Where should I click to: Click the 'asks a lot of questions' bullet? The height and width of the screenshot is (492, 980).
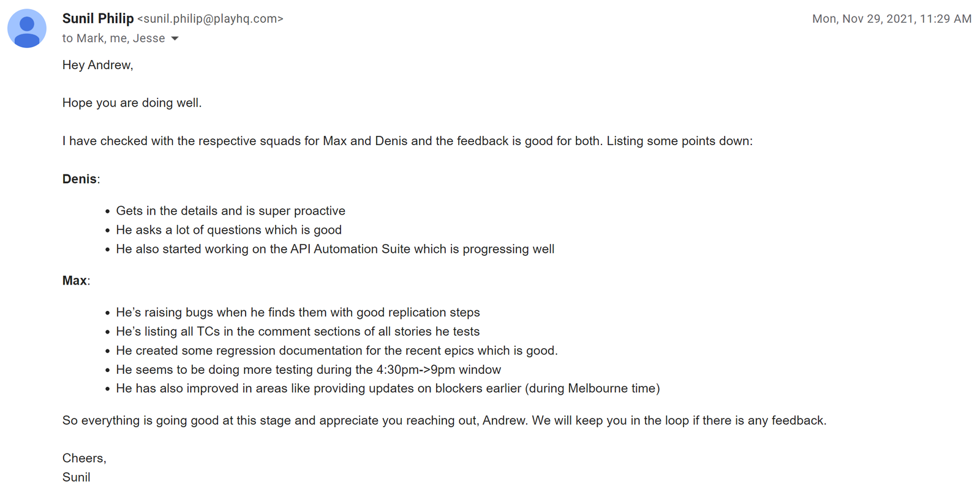229,230
